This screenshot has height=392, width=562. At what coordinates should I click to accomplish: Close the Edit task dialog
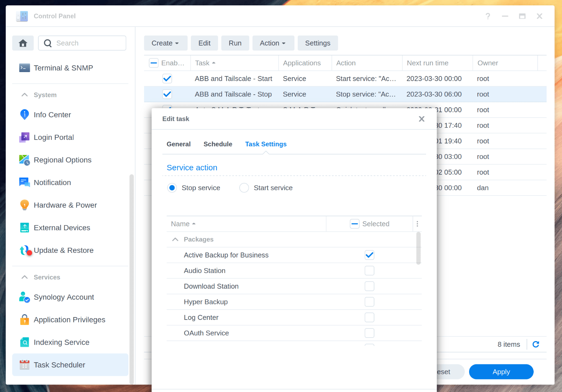click(422, 119)
